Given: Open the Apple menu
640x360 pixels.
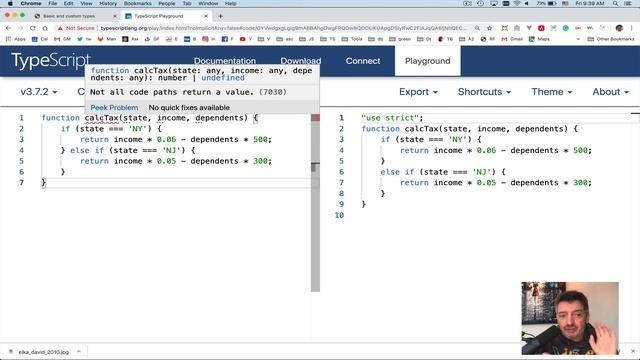Looking at the screenshot, I should [10, 3].
